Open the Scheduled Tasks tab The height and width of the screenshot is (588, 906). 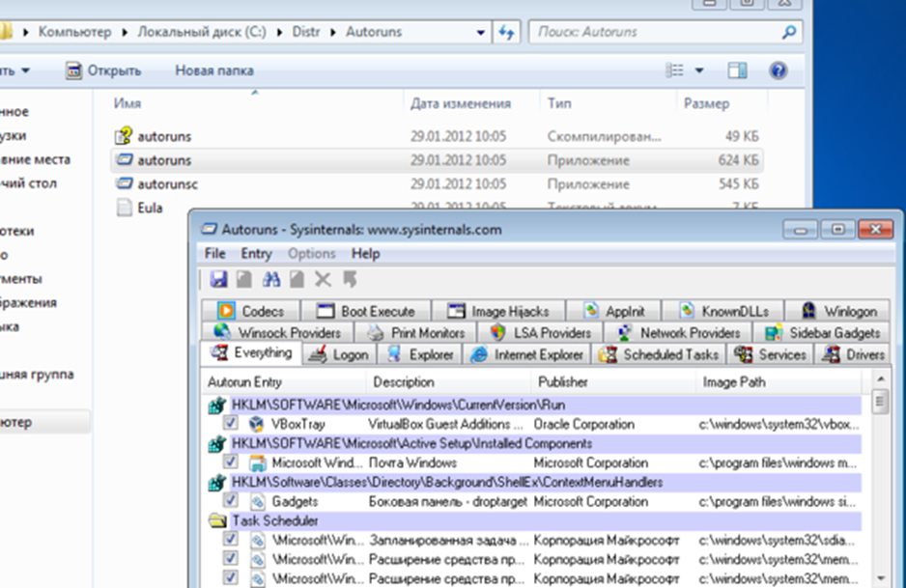coord(658,354)
